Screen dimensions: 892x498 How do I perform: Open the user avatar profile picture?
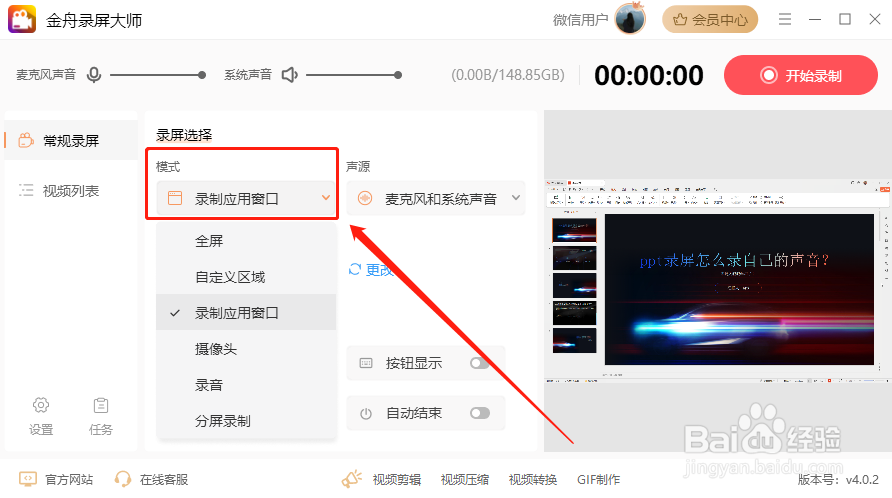coord(630,19)
